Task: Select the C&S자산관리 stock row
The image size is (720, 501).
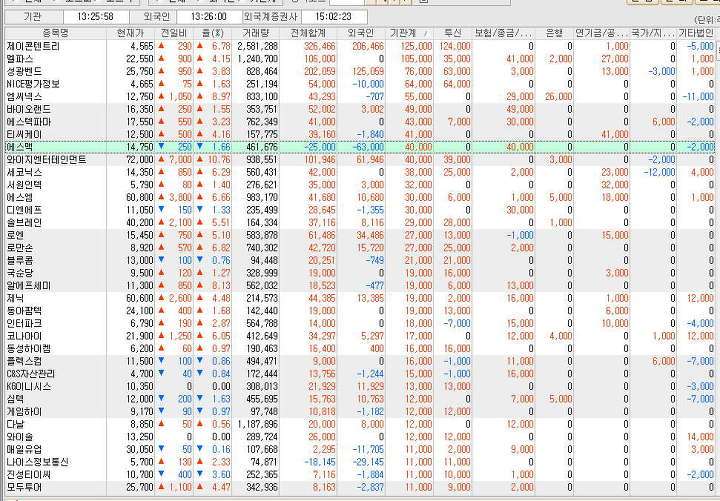Action: click(360, 374)
